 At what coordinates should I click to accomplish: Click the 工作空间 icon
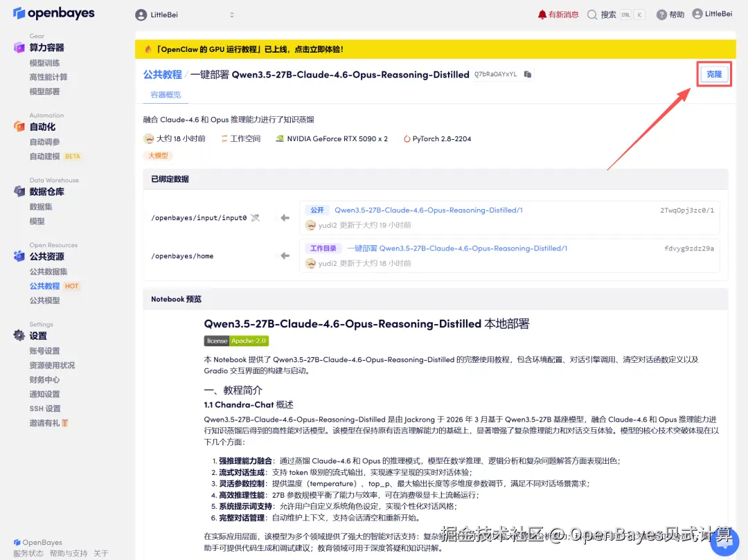click(224, 138)
